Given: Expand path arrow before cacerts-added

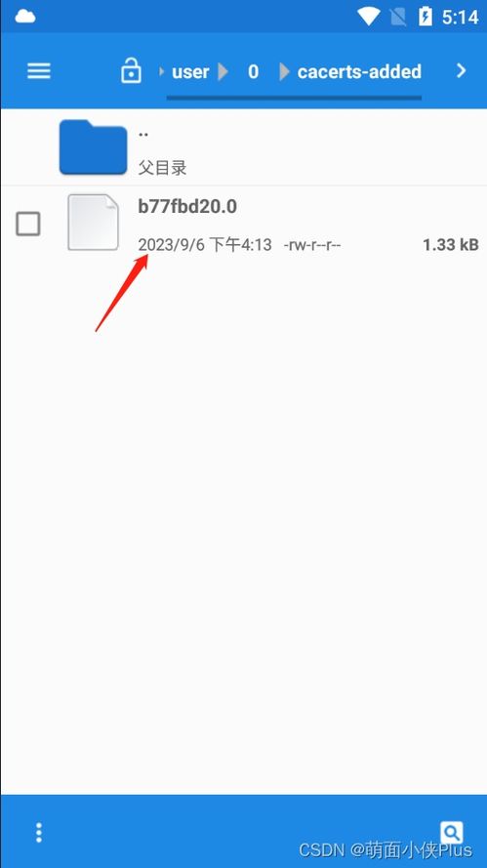Looking at the screenshot, I should pyautogui.click(x=284, y=72).
